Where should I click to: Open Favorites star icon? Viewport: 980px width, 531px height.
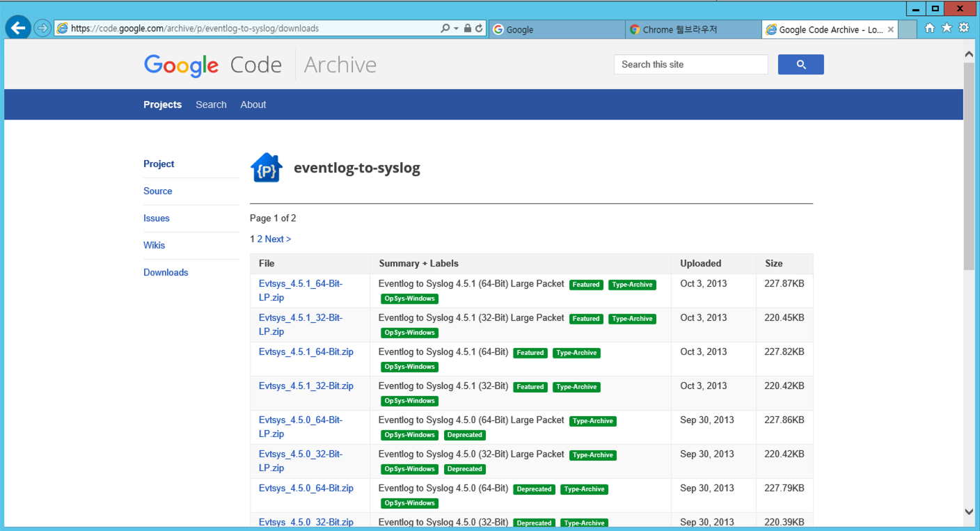[x=947, y=28]
